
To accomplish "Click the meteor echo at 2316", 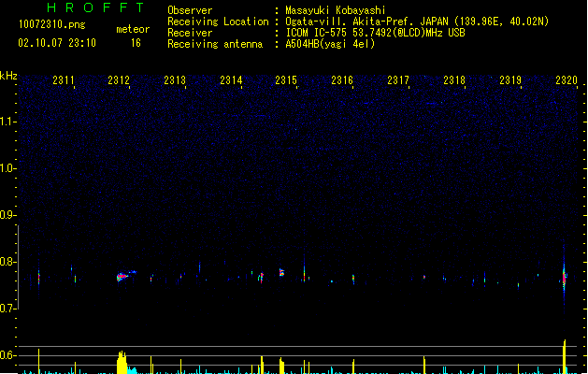I will [x=353, y=279].
